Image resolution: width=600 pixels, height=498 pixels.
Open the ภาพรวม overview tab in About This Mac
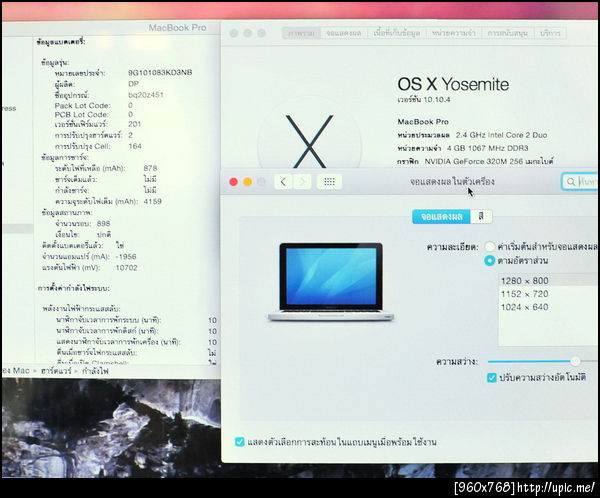[302, 33]
